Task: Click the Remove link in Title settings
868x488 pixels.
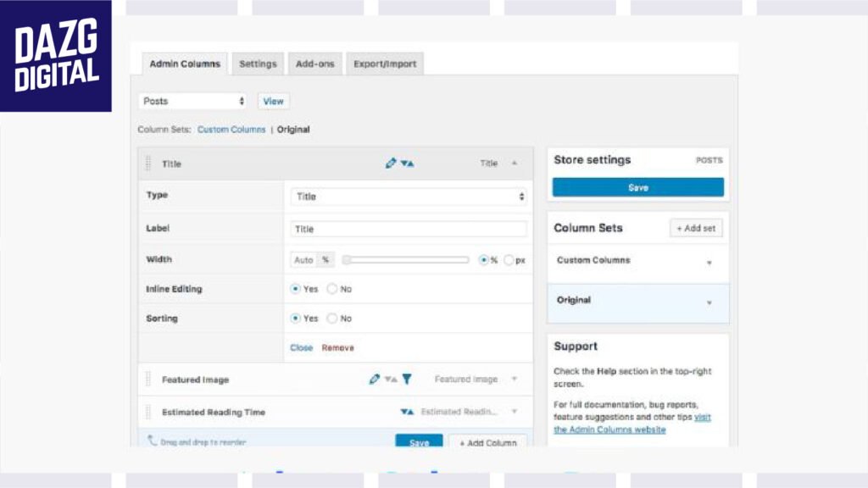Action: [337, 347]
